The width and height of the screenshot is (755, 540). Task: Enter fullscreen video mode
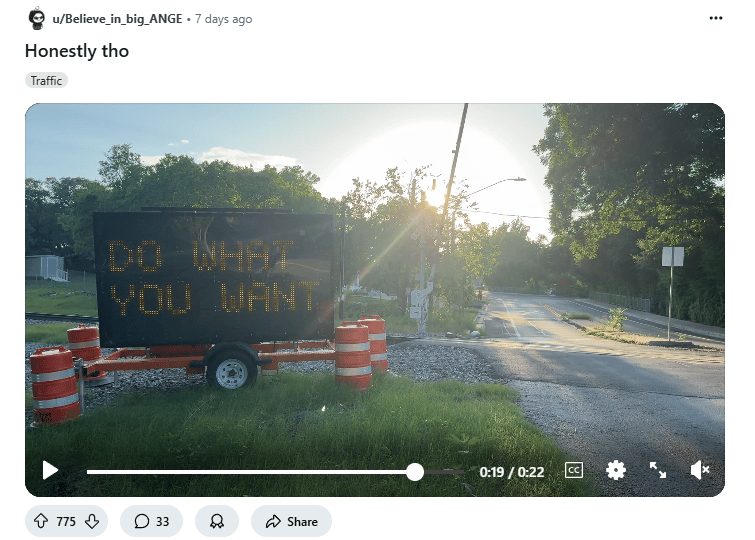[658, 470]
